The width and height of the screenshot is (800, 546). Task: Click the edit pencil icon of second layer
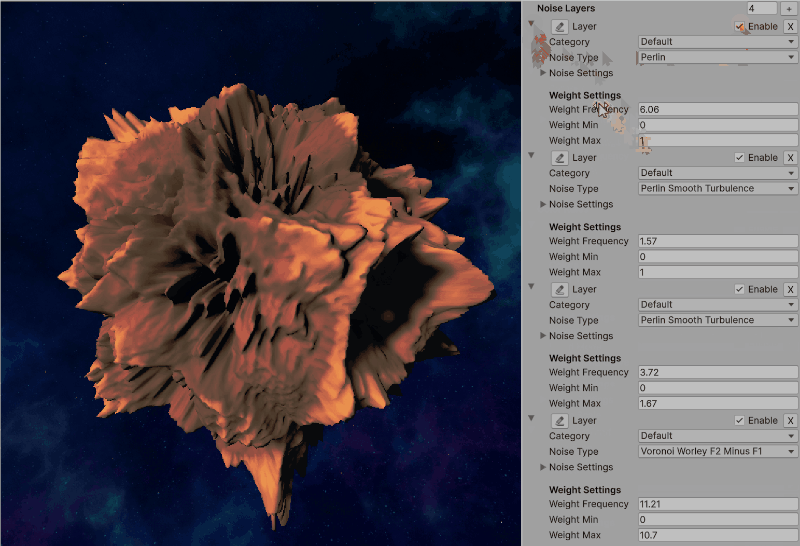point(560,158)
